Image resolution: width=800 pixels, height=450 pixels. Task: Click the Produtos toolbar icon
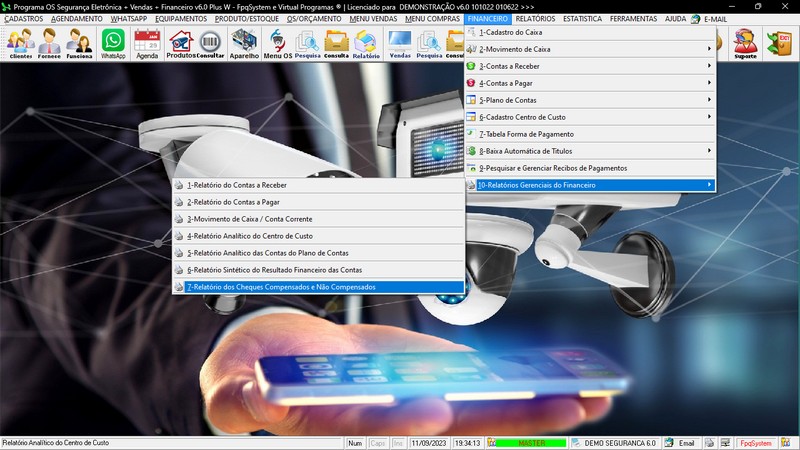coord(180,43)
